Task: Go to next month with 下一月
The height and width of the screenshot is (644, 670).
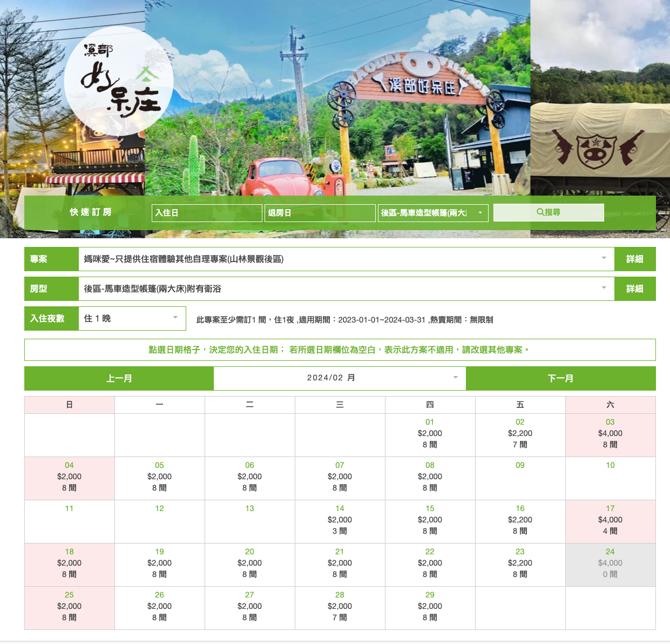Action: (560, 378)
